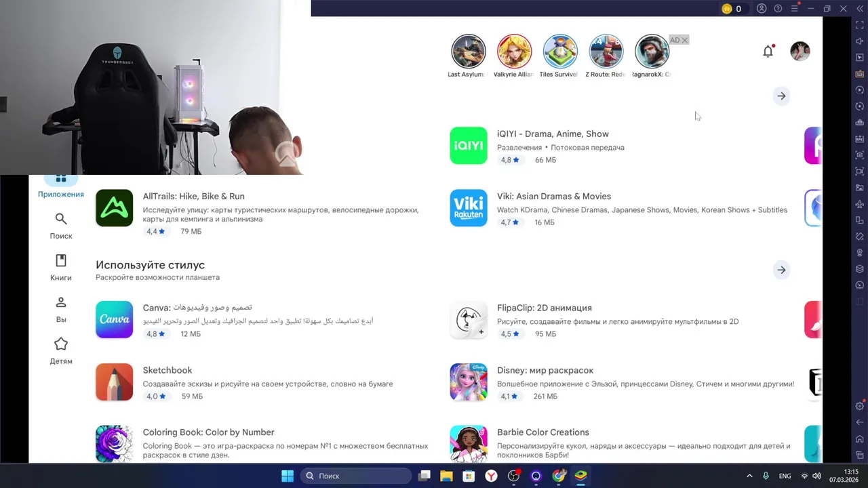
Task: Collapse the BlueStacks side toolbar with double chevron
Action: click(x=860, y=9)
